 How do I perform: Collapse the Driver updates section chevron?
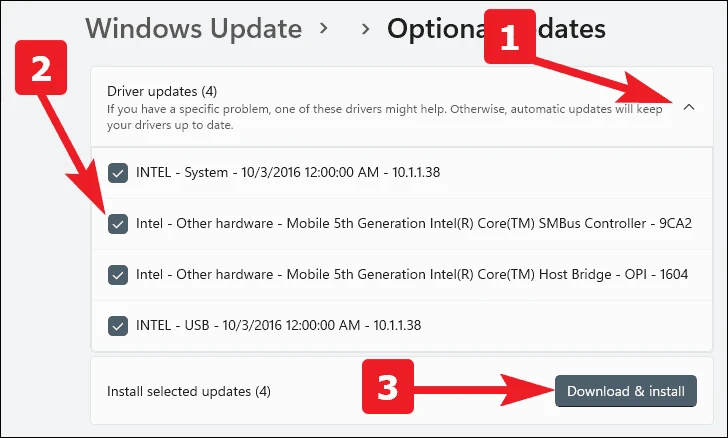point(689,107)
